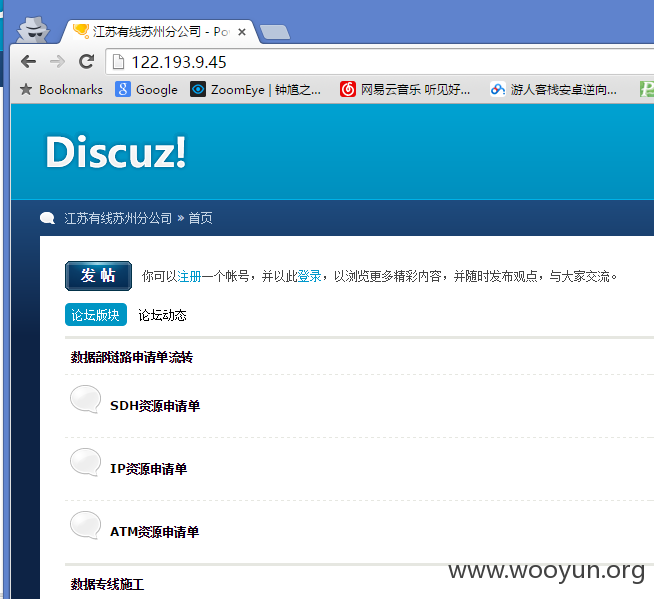Open the 数据专线施工 category
Screen dimensions: 654x599
pyautogui.click(x=107, y=584)
